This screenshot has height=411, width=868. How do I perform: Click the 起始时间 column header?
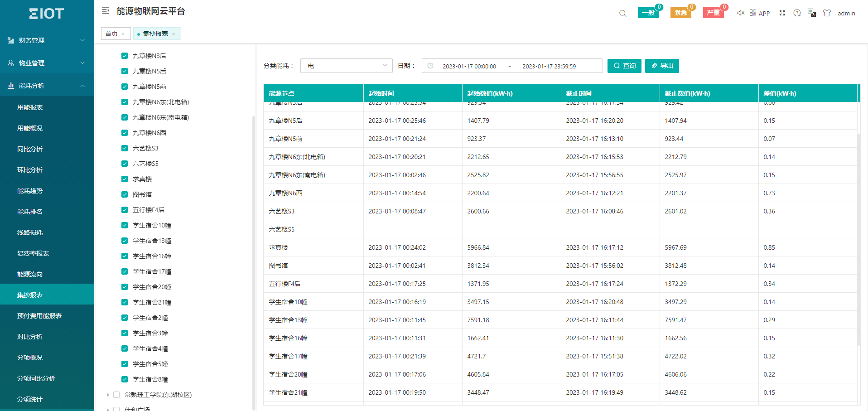(413, 93)
